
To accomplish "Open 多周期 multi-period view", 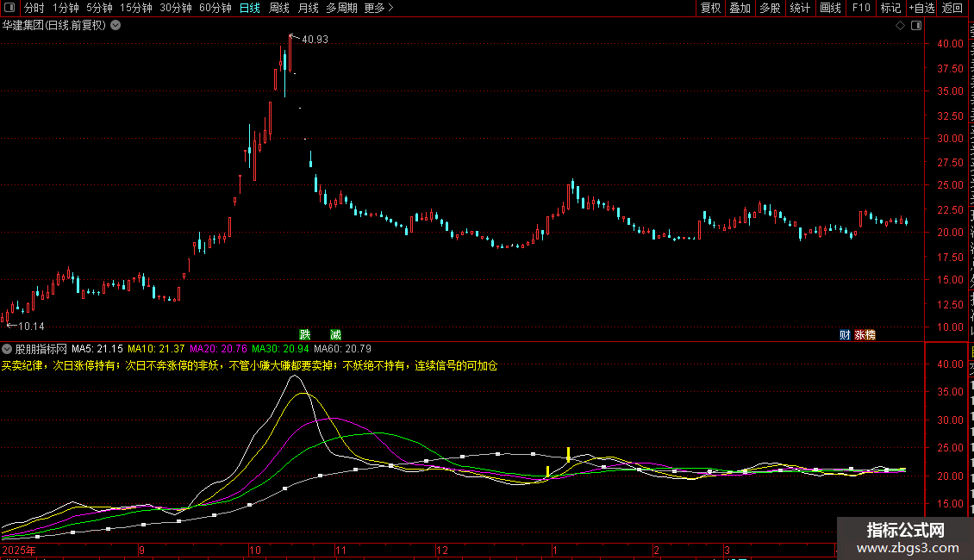I will coord(341,8).
